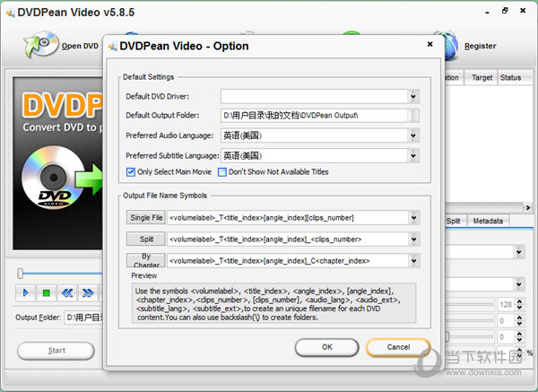
Task: Expand the Split name pattern dropdown
Action: 413,240
